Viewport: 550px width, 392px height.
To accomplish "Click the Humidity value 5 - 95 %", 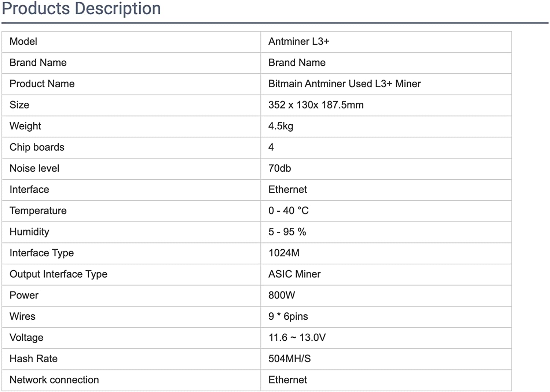I will (287, 232).
